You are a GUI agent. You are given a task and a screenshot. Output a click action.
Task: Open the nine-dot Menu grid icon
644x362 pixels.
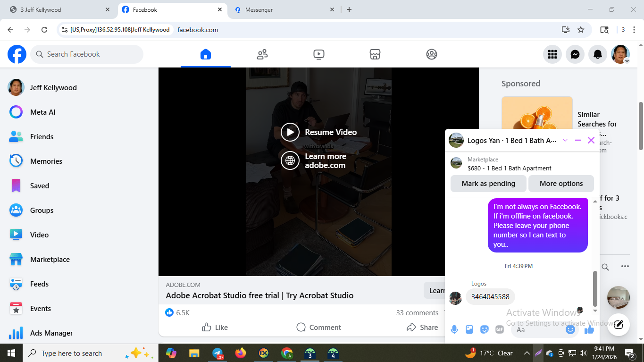(x=552, y=54)
